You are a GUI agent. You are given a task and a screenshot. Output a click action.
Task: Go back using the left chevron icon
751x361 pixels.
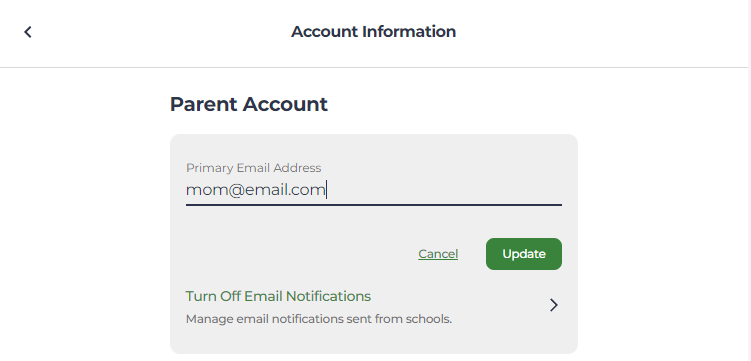tap(28, 32)
